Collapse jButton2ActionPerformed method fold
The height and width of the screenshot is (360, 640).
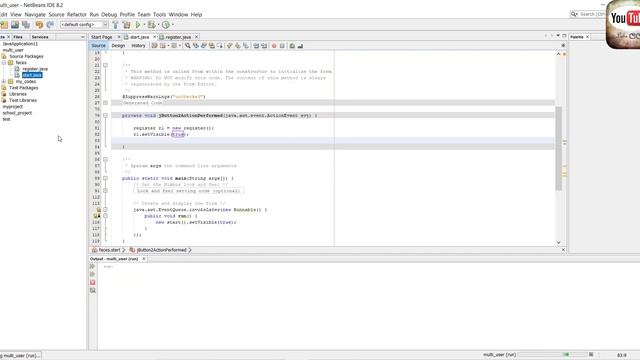click(x=105, y=116)
